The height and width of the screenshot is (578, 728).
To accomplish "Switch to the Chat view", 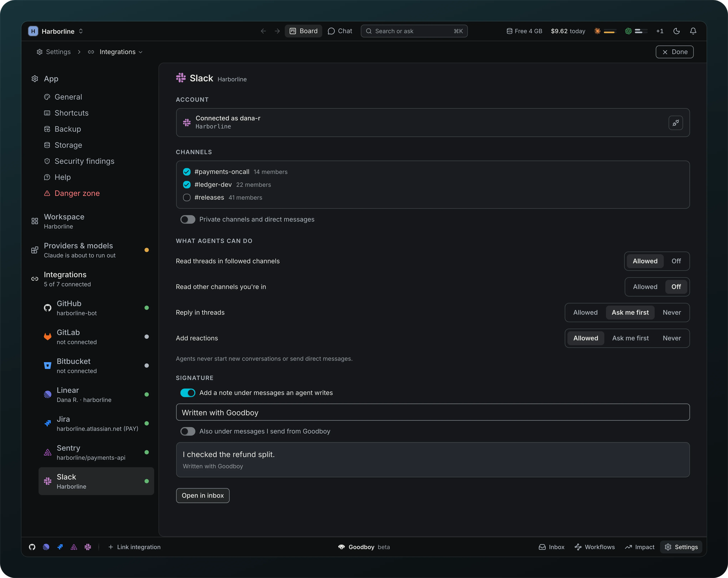I will (x=340, y=31).
